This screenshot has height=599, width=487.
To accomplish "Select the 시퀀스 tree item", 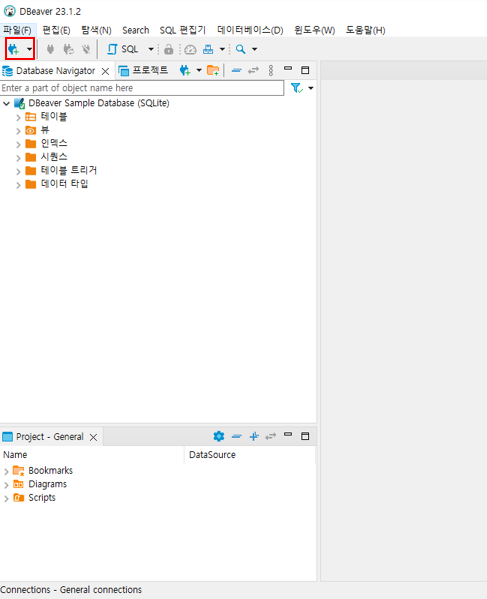I will point(54,157).
